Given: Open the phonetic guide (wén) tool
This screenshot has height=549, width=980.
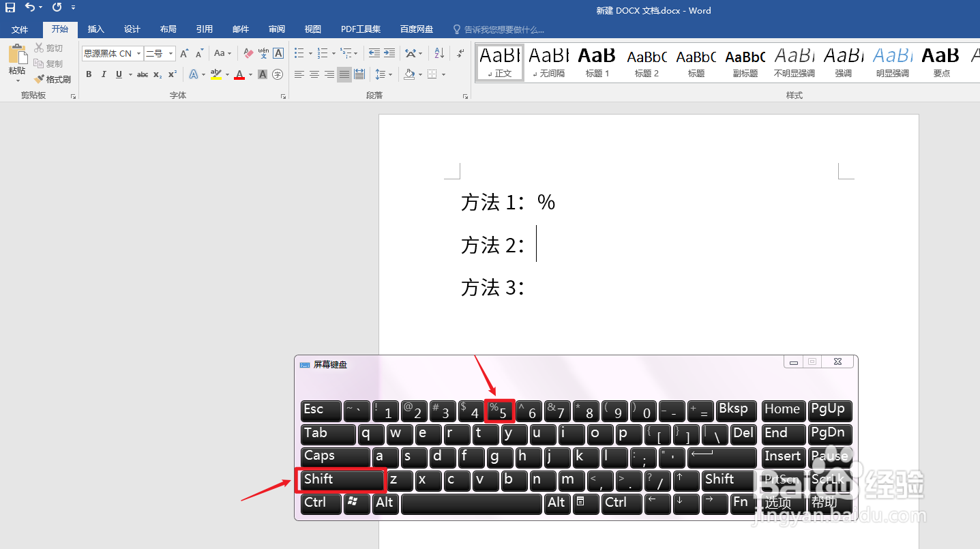Looking at the screenshot, I should pos(263,53).
